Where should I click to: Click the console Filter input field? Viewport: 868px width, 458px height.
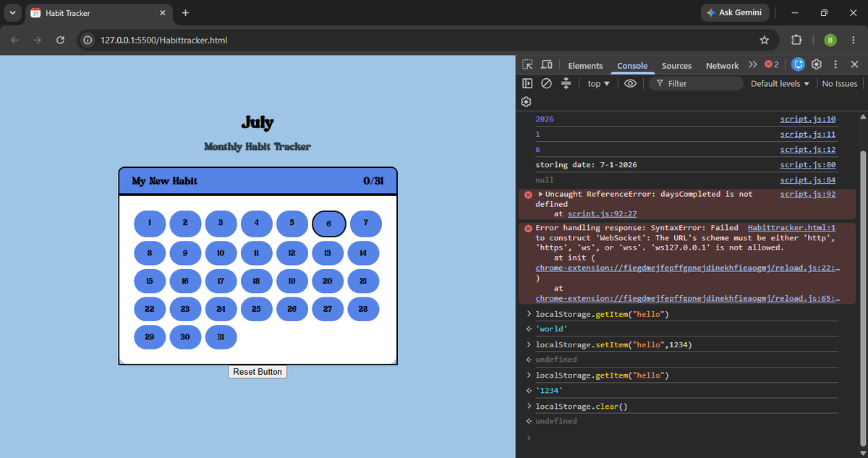(696, 83)
